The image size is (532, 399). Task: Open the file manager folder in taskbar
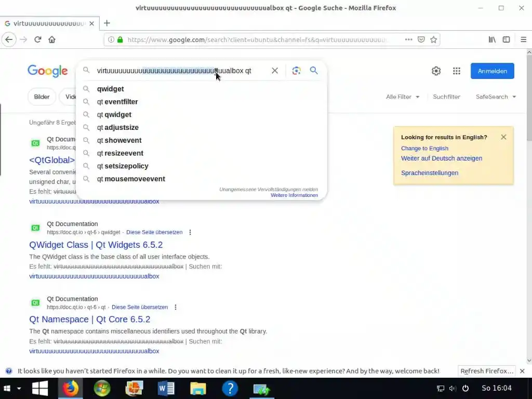click(198, 389)
